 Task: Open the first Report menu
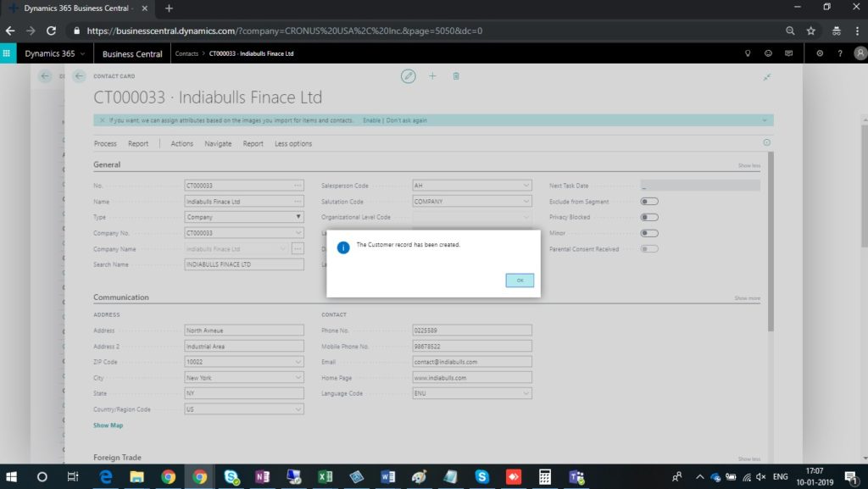click(138, 144)
